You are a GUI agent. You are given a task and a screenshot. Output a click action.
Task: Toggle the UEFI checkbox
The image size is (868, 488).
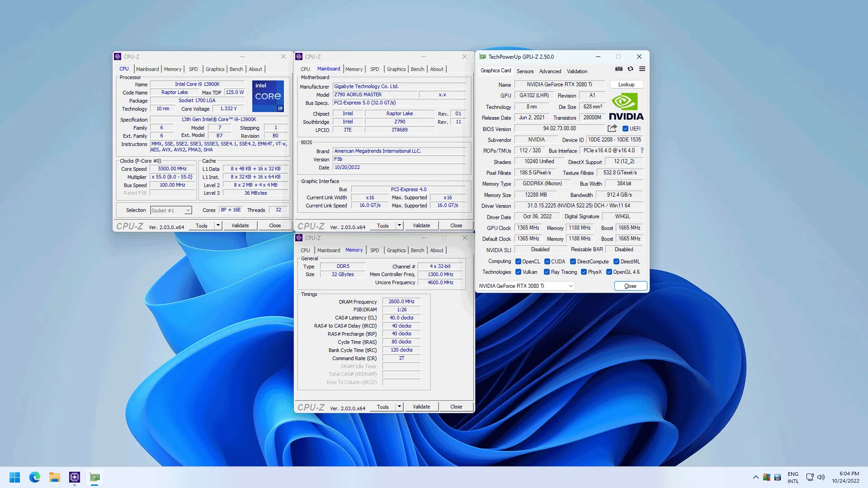coord(625,129)
